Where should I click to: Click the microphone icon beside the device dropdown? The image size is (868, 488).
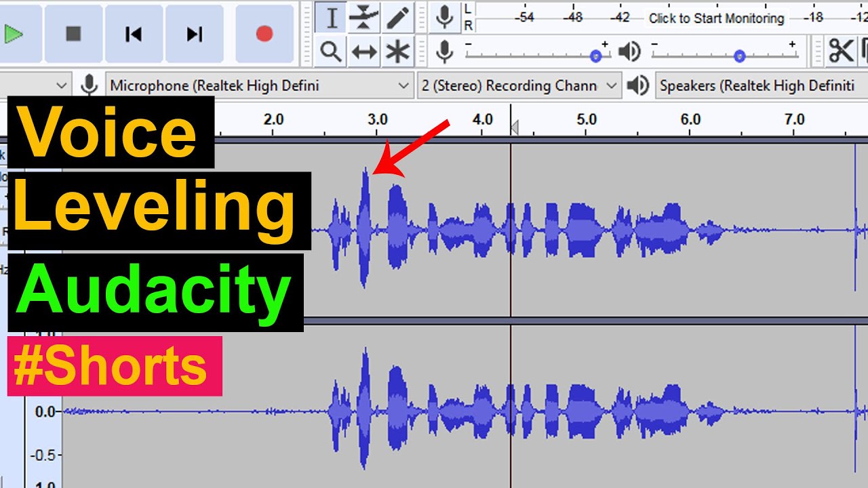click(x=89, y=85)
